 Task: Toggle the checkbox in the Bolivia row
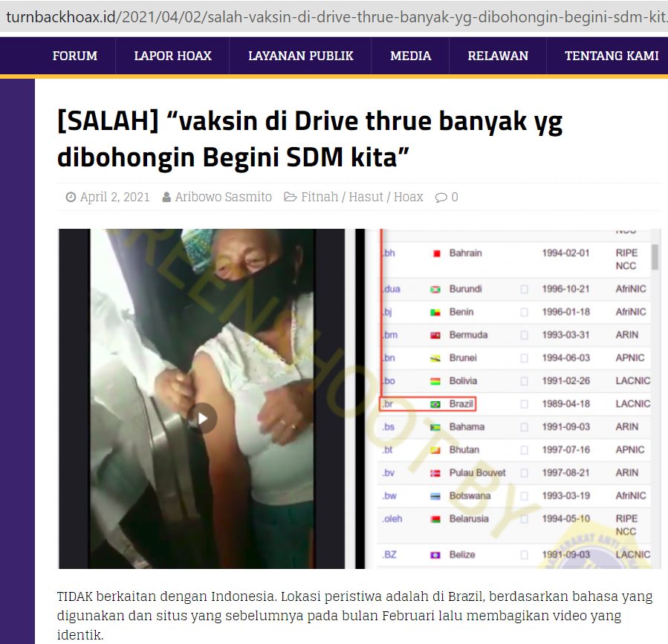[525, 381]
